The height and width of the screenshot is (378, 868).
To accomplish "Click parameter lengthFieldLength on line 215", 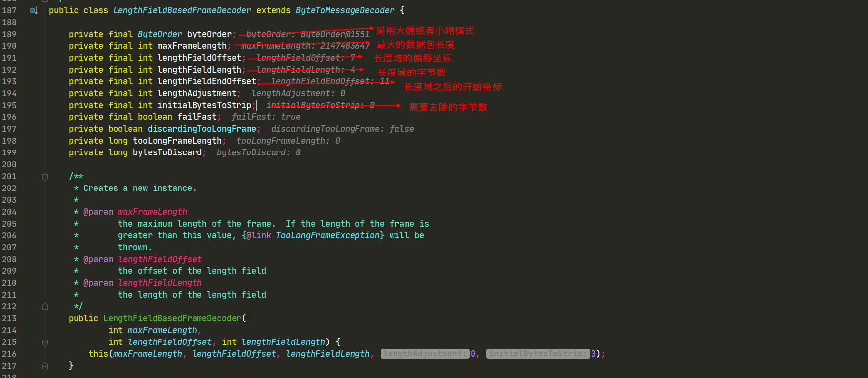I will click(x=283, y=342).
